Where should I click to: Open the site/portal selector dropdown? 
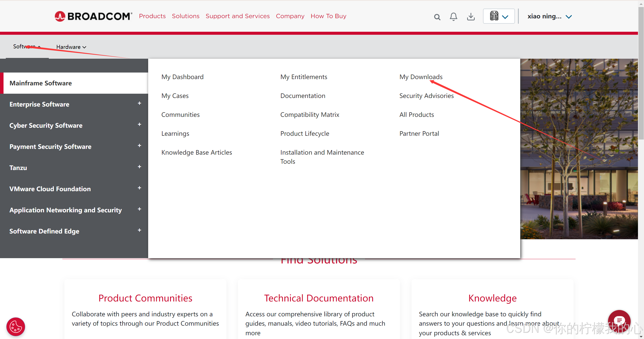click(499, 16)
